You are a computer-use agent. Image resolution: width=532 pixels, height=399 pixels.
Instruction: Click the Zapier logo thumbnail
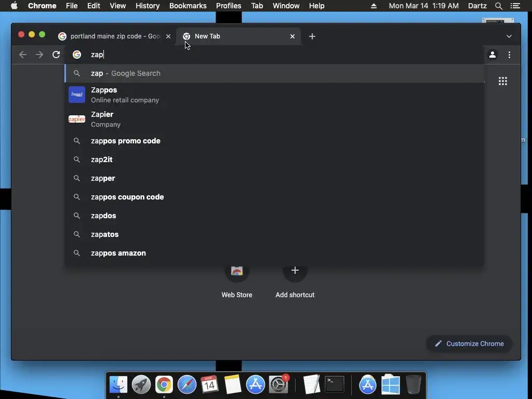77,119
